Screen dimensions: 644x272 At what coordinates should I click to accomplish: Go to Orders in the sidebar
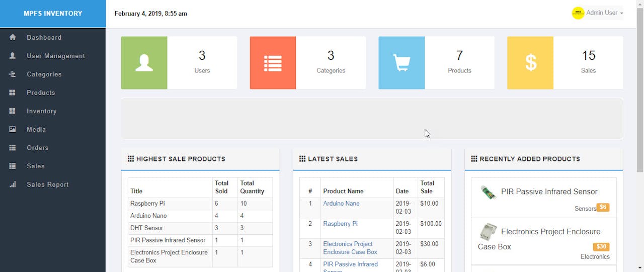pos(37,148)
